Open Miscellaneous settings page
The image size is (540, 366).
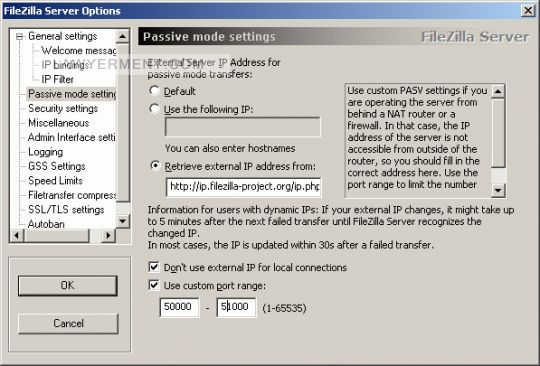click(x=59, y=123)
